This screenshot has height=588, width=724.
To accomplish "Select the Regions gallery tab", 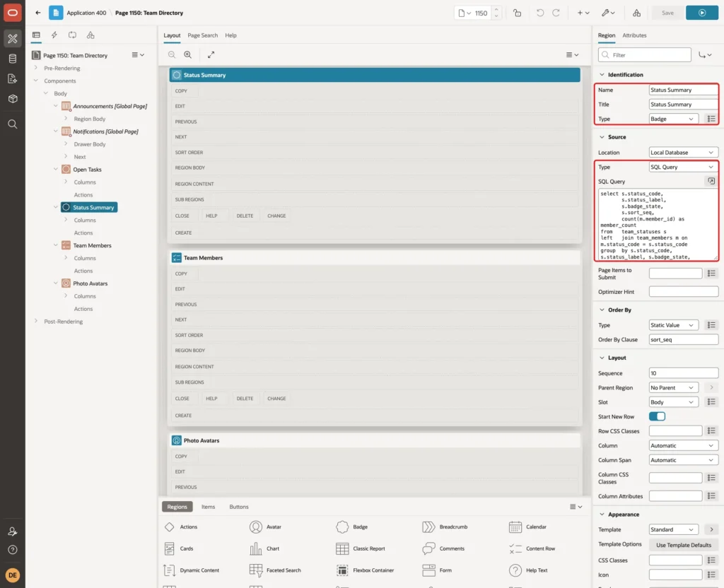I will 177,507.
